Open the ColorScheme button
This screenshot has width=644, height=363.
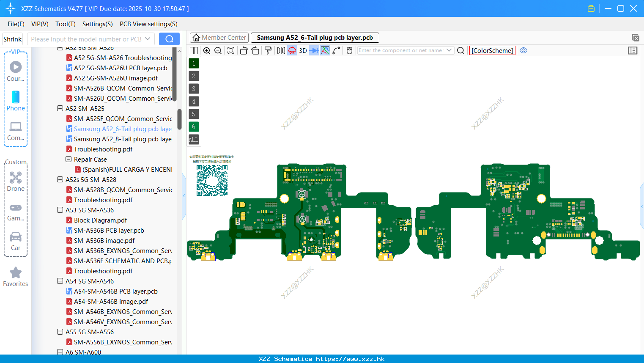pyautogui.click(x=492, y=50)
